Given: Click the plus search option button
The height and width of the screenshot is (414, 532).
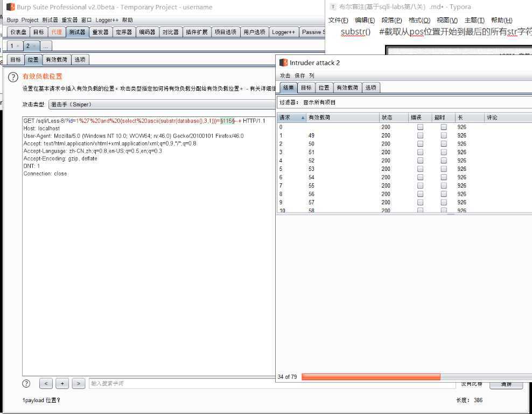Looking at the screenshot, I should click(62, 383).
